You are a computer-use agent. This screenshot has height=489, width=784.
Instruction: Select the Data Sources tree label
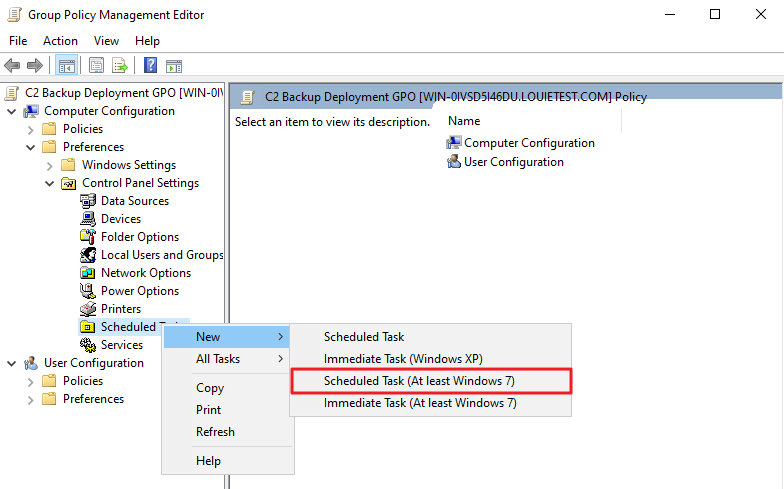(x=135, y=201)
